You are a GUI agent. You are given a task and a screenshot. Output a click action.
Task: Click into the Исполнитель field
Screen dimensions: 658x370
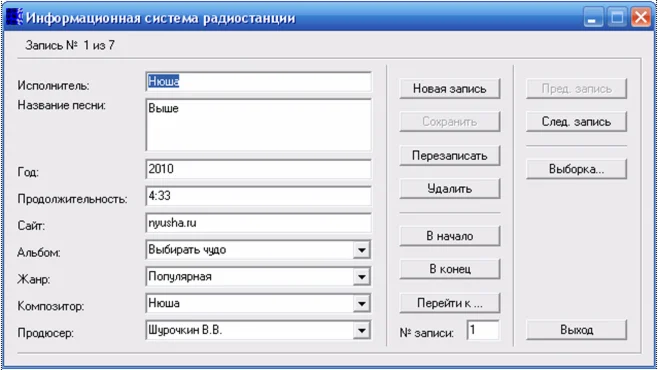258,82
